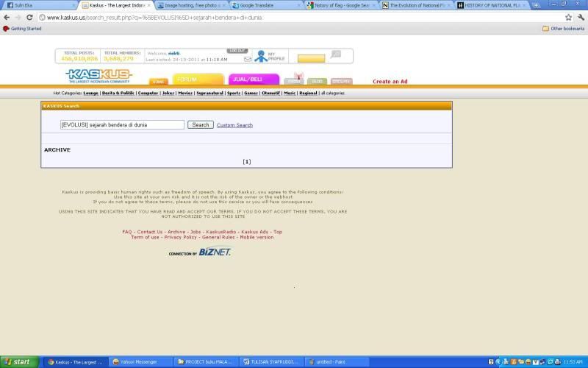Viewport: 588px width, 368px height.
Task: Open the Windows start menu
Action: pos(20,362)
